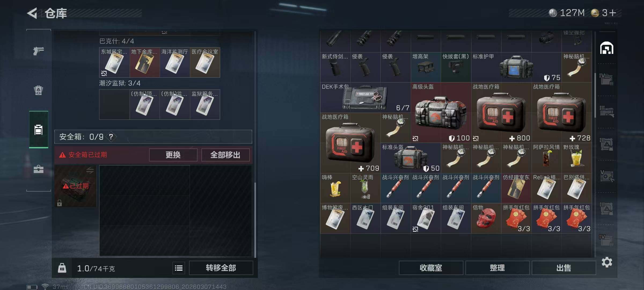
Task: Toggle the list view icon
Action: [x=179, y=268]
